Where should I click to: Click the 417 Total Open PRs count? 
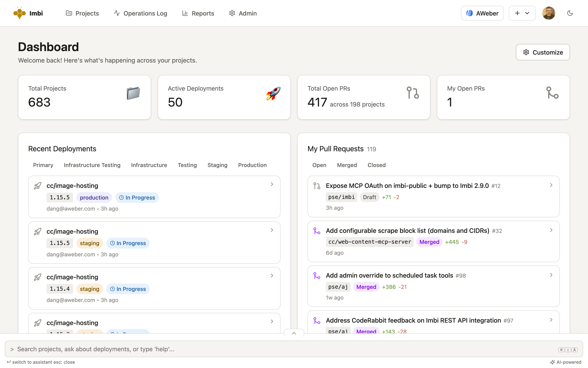point(317,102)
